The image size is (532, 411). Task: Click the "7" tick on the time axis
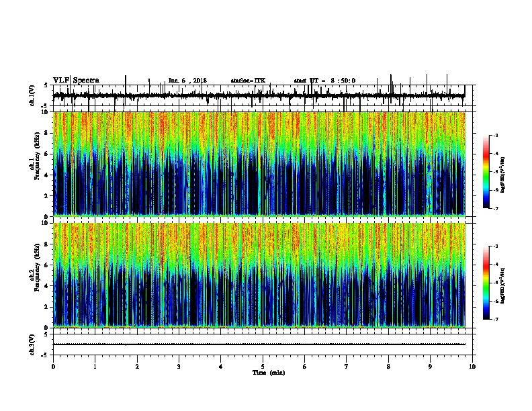pyautogui.click(x=347, y=367)
